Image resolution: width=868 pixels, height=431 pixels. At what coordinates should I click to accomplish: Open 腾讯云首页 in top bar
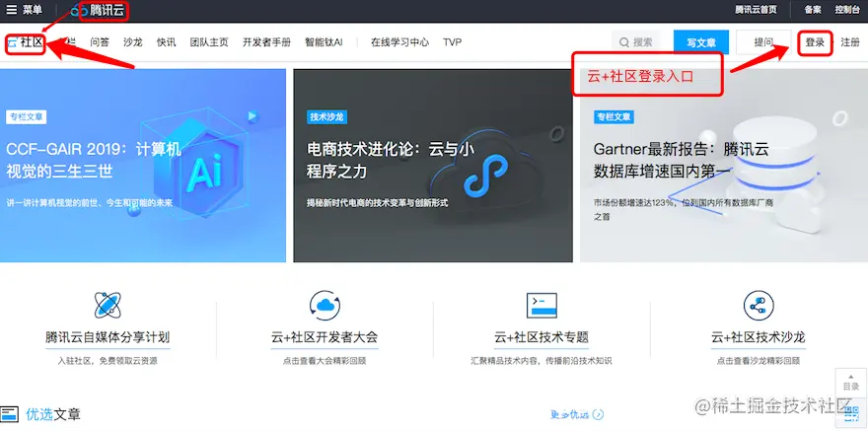tap(756, 10)
